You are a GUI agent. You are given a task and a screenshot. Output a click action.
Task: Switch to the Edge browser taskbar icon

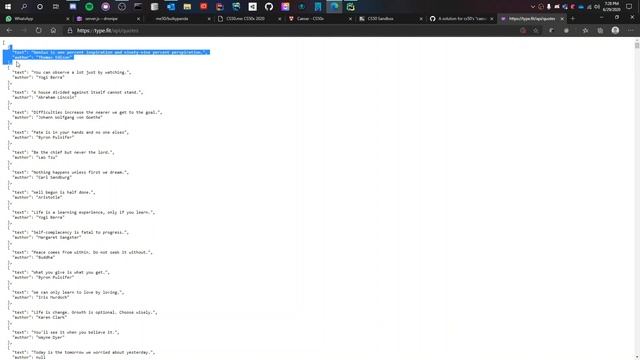click(334, 7)
